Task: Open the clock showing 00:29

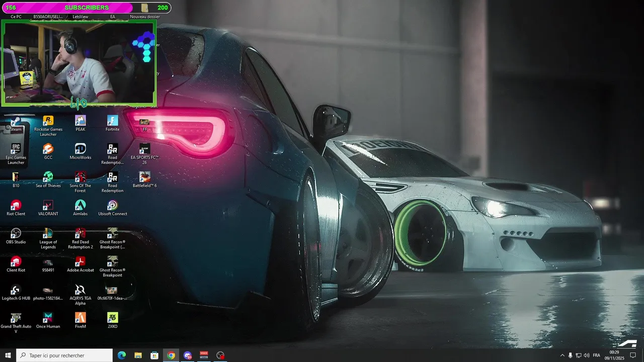Action: [x=614, y=355]
